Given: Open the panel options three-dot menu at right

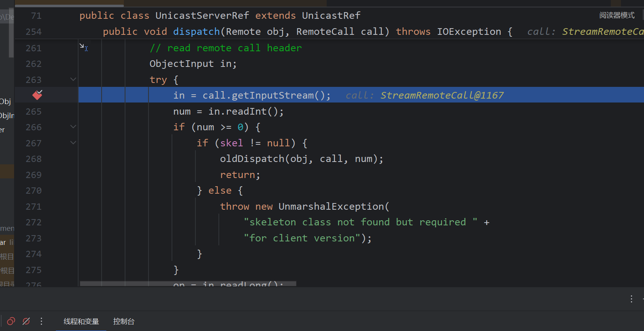Looking at the screenshot, I should tap(631, 299).
